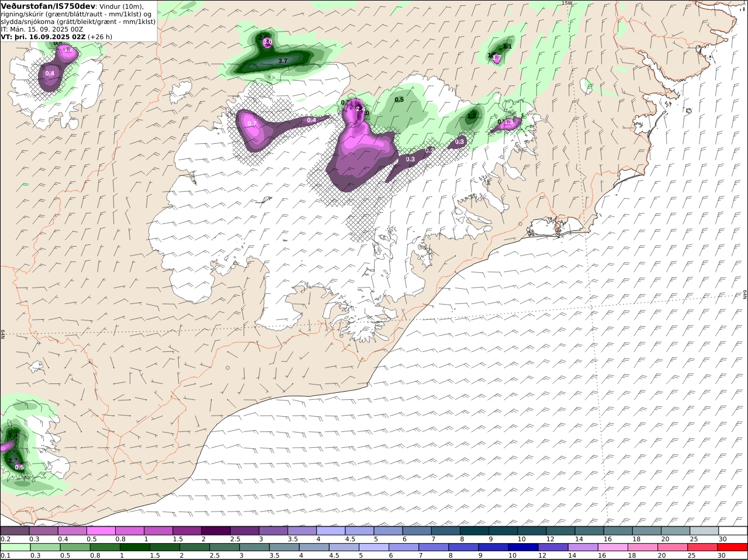Screen dimensions: 748x560
Task: Click the white upper-scale swatch at 30
Action: coord(733,531)
